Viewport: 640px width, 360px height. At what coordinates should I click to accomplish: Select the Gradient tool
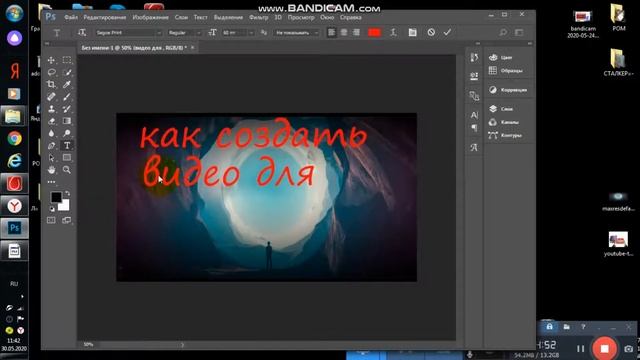(x=67, y=121)
